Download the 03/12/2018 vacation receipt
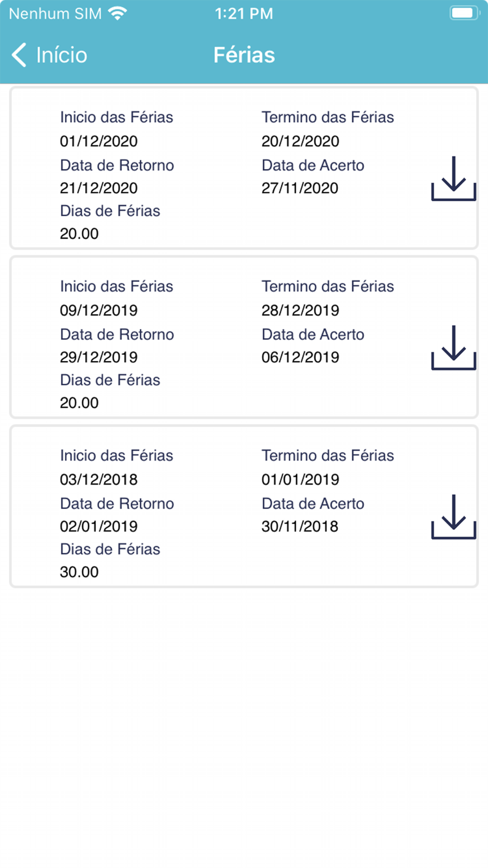Screen dimensions: 488x868 click(x=453, y=517)
